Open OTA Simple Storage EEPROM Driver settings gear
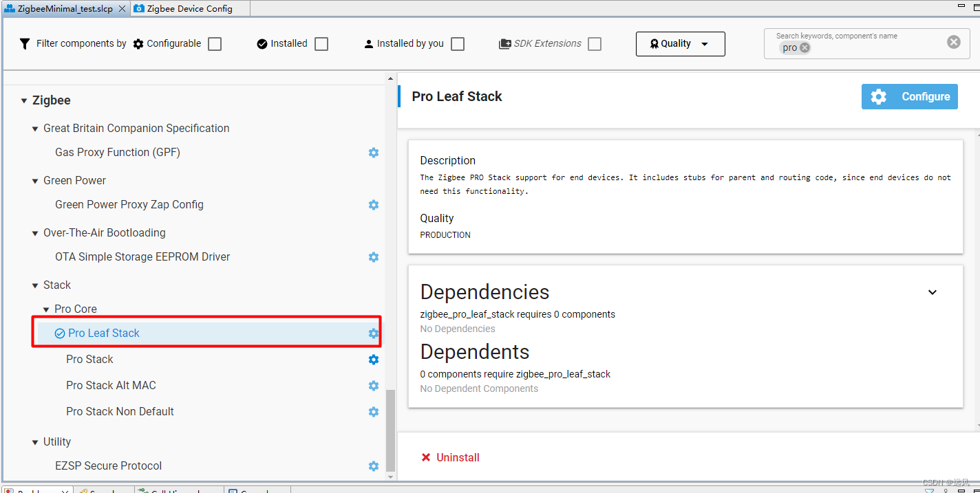The width and height of the screenshot is (980, 493). pos(373,257)
